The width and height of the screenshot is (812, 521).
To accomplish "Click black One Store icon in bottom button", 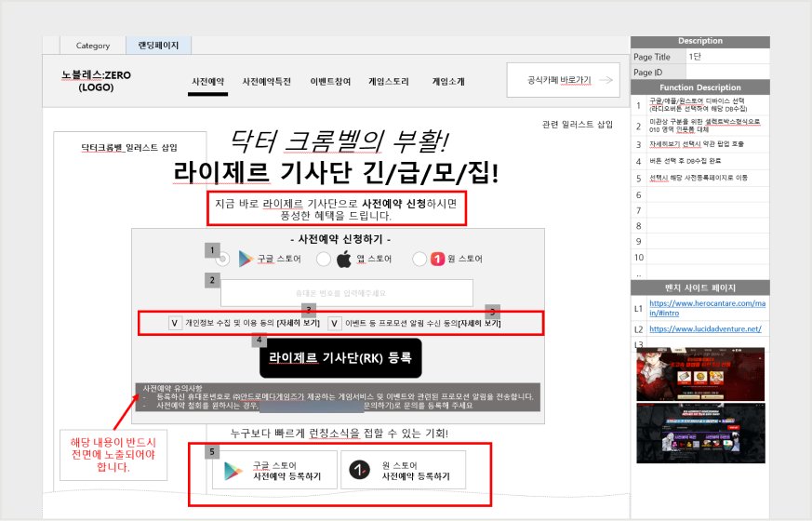I will coord(359,470).
